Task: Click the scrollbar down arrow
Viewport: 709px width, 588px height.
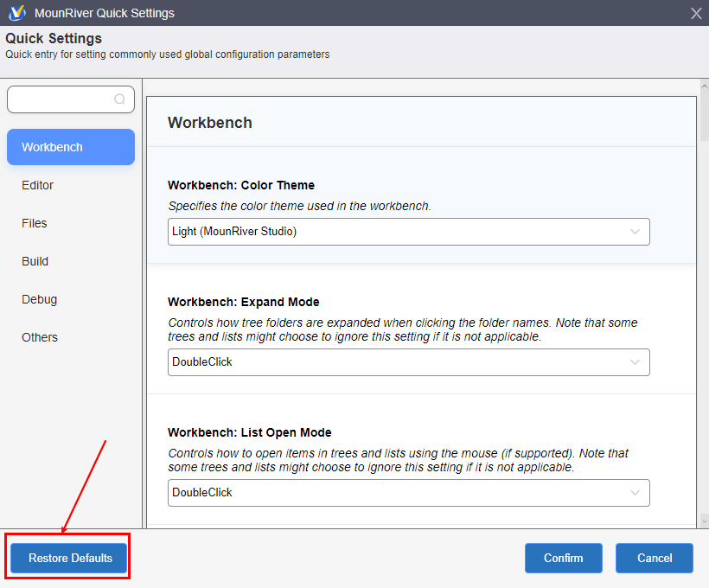Action: coord(704,521)
